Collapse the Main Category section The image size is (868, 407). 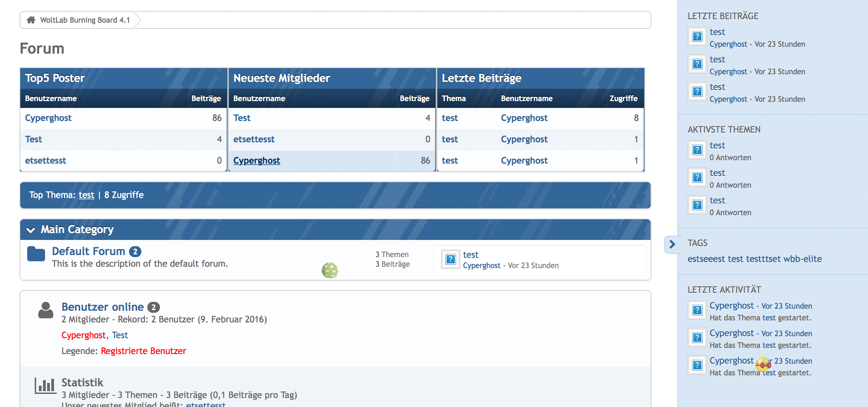tap(31, 230)
